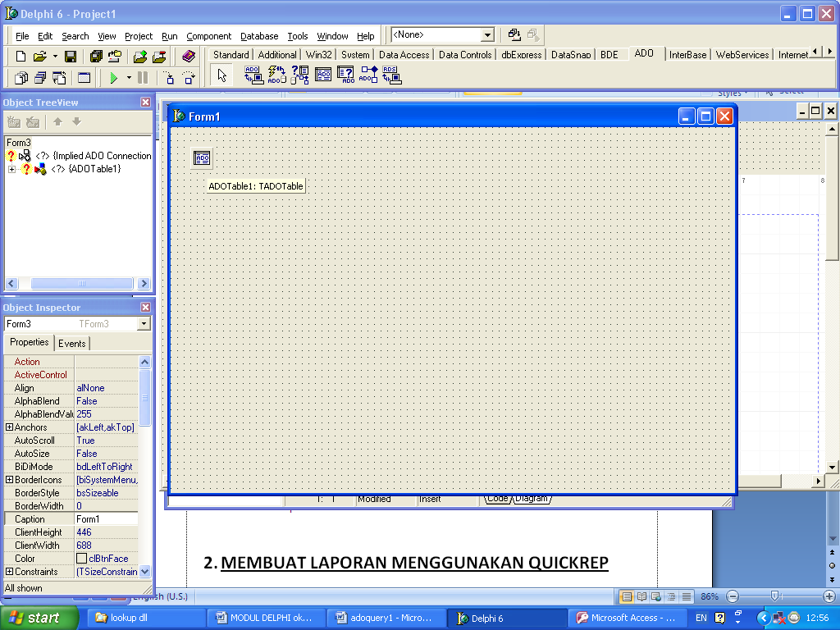Click the Caption property value field
This screenshot has height=630, width=840.
point(106,519)
